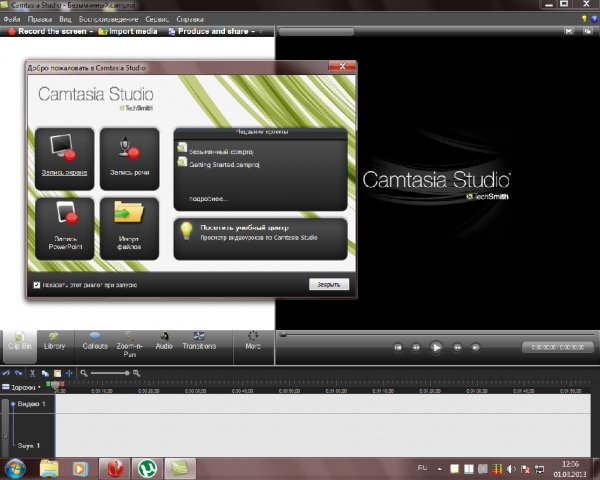Click the RU language indicator
This screenshot has height=480, width=600.
422,468
